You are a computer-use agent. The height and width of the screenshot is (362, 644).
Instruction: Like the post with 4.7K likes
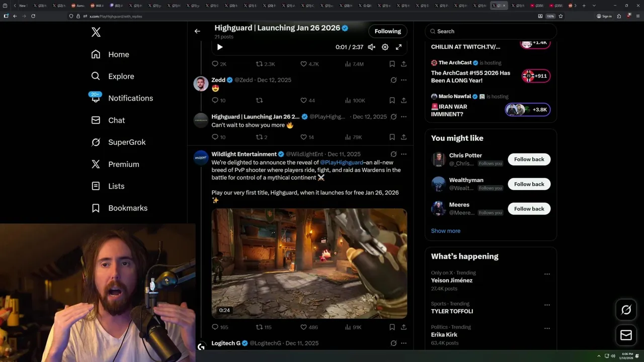tap(309, 64)
